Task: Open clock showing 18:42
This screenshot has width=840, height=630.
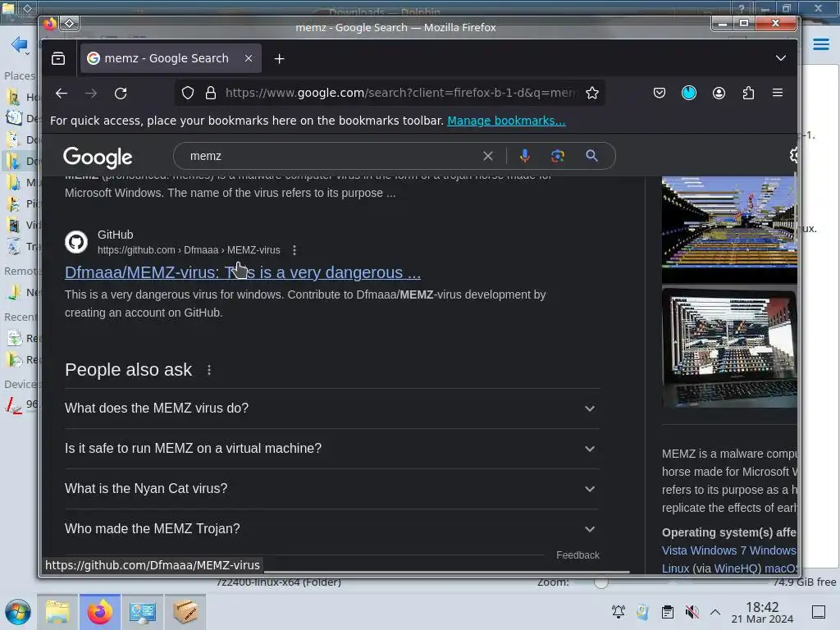Action: [x=762, y=613]
